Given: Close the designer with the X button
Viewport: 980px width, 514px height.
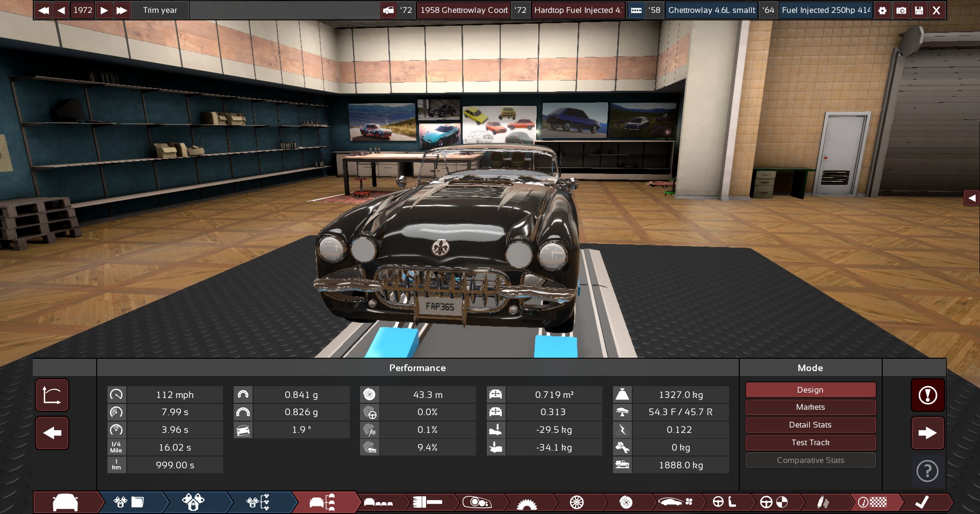Looking at the screenshot, I should 936,10.
